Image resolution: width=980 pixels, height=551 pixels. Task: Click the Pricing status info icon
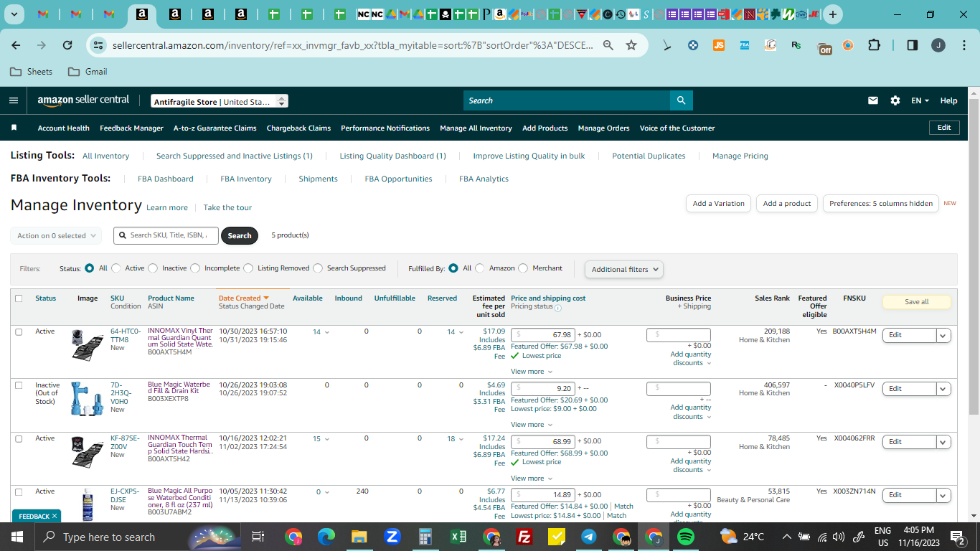coord(558,307)
